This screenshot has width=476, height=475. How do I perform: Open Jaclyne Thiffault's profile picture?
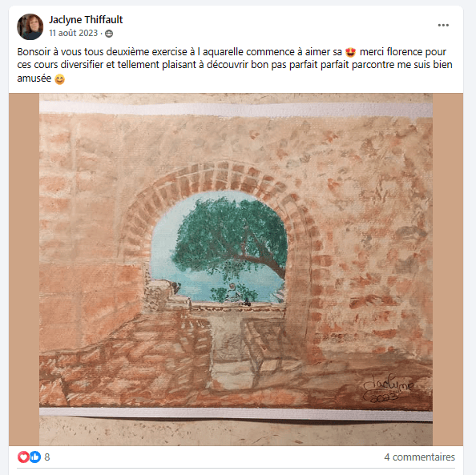(x=30, y=26)
